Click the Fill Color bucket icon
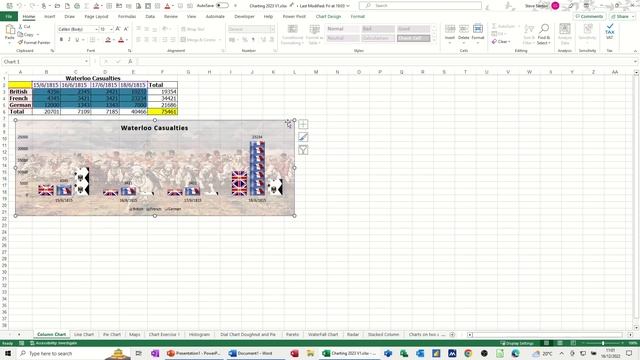Image resolution: width=640 pixels, height=360 pixels. pos(108,40)
